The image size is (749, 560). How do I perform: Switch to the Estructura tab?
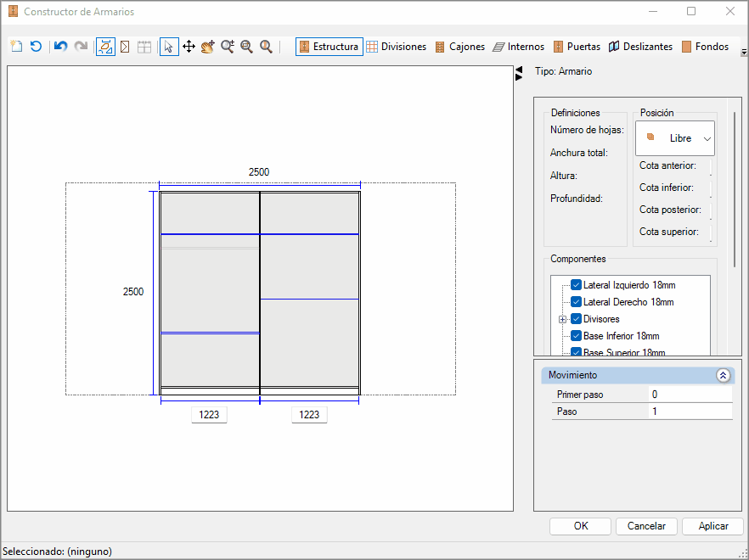pos(329,47)
